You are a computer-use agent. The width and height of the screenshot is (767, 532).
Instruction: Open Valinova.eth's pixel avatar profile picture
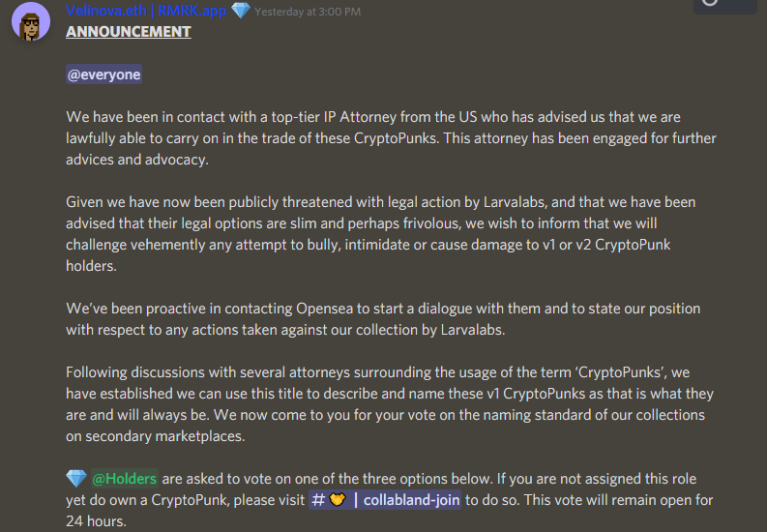coord(31,20)
